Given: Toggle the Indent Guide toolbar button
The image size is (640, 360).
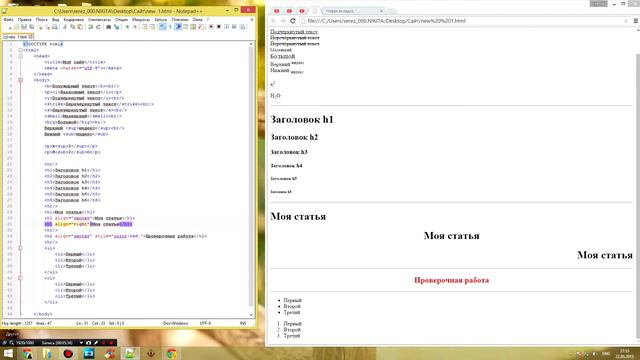Looking at the screenshot, I should pos(178,27).
